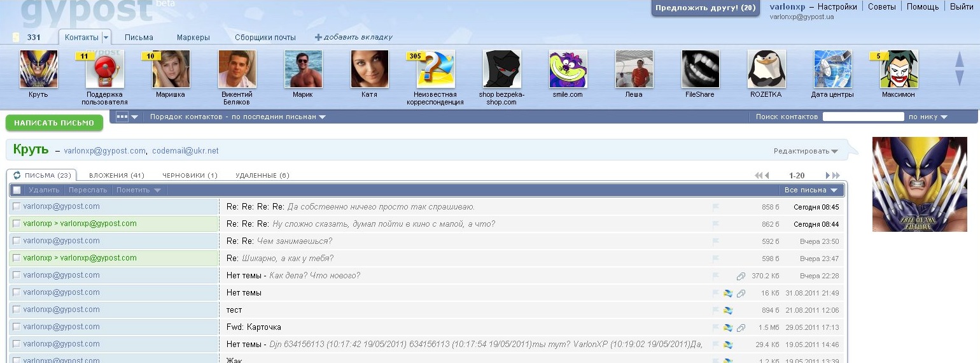The image size is (980, 363).
Task: Go to next page of messages arrow
Action: 828,175
